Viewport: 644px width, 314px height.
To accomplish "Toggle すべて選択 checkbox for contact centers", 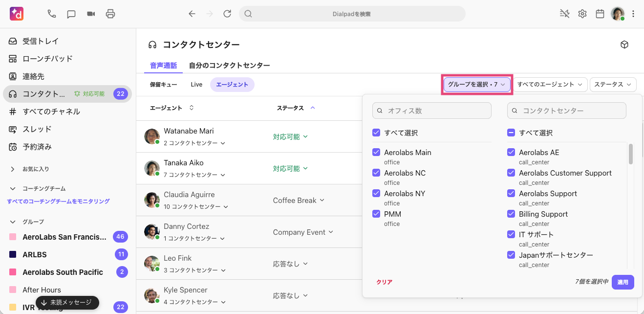I will pos(511,133).
